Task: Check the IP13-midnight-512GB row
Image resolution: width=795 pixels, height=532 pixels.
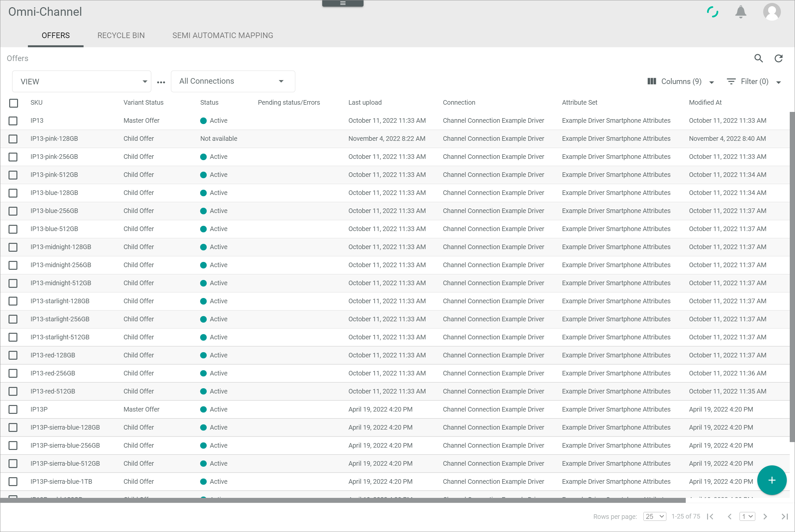Action: click(x=13, y=283)
